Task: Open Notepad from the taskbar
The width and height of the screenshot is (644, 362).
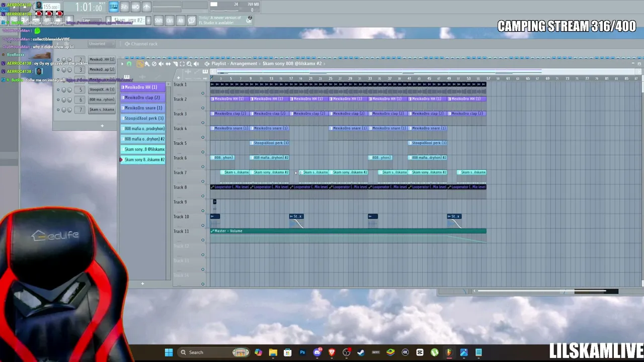Action: (478, 352)
